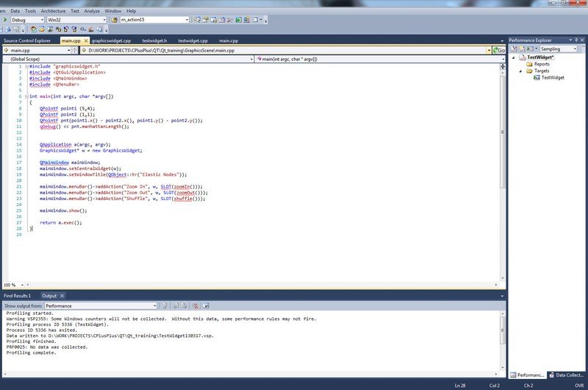Image resolution: width=588 pixels, height=390 pixels.
Task: Click the green Start Debugging arrow
Action: (4, 20)
